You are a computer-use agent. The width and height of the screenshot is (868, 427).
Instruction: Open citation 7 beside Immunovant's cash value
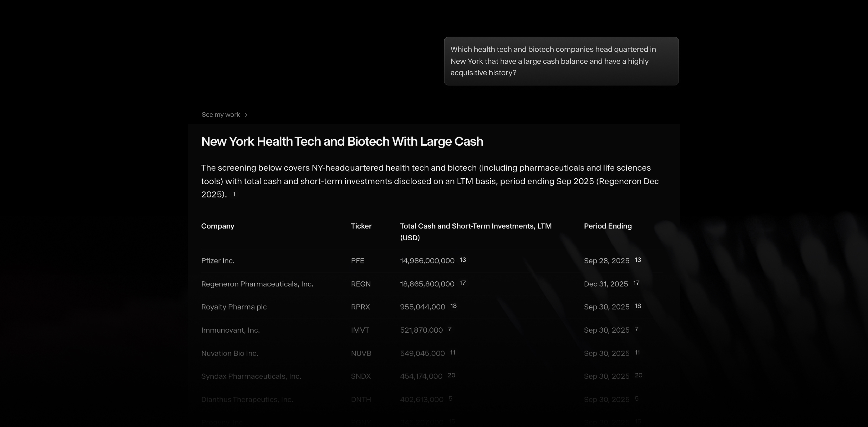(x=449, y=329)
